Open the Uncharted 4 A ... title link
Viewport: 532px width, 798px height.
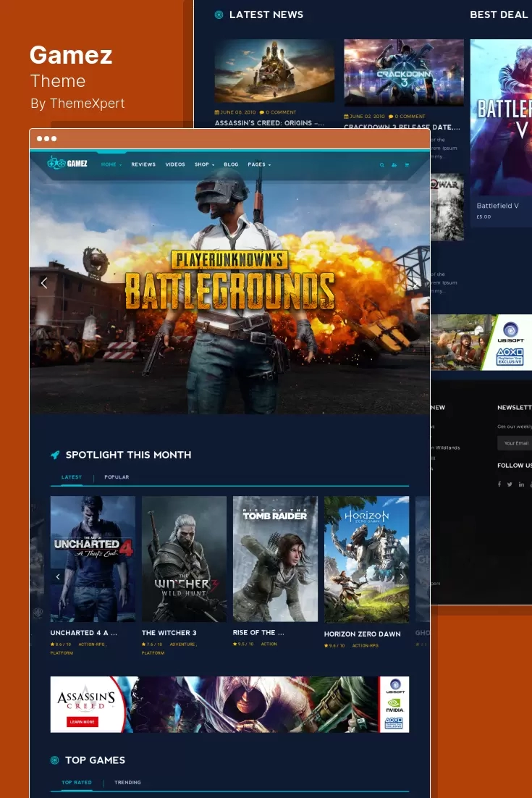[x=84, y=633]
